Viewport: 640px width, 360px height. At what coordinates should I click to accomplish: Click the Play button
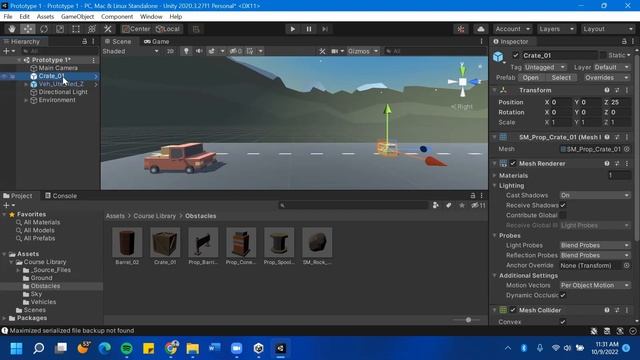[x=293, y=29]
